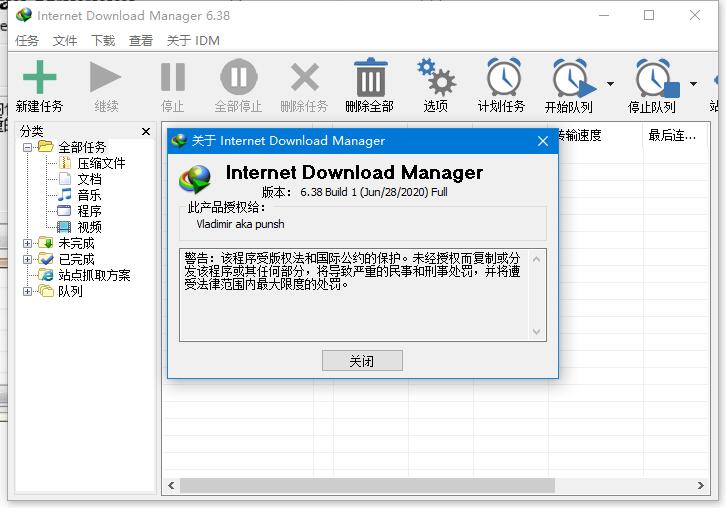726x508 pixels.
Task: Open the 查看 menu
Action: click(x=141, y=41)
